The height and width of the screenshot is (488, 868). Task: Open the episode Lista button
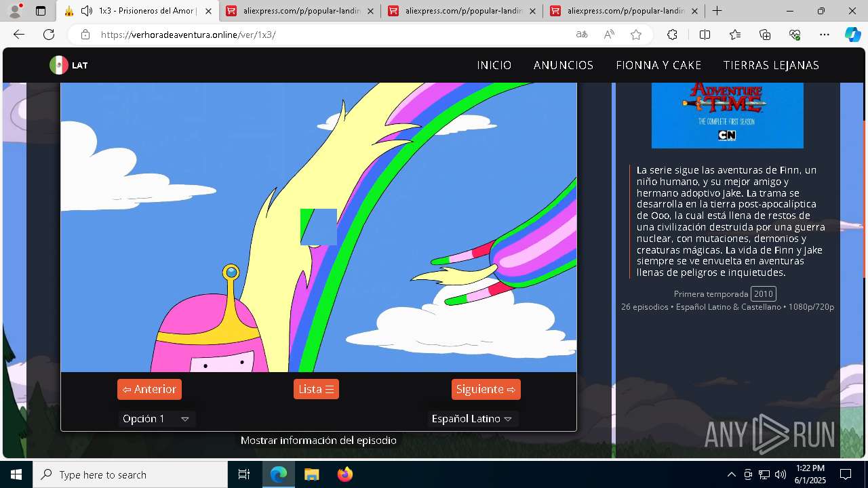pyautogui.click(x=316, y=389)
